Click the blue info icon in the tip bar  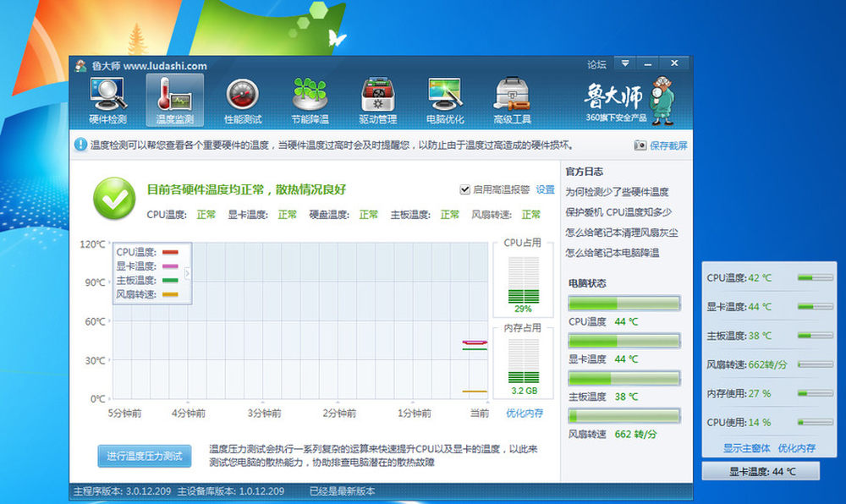pyautogui.click(x=80, y=145)
